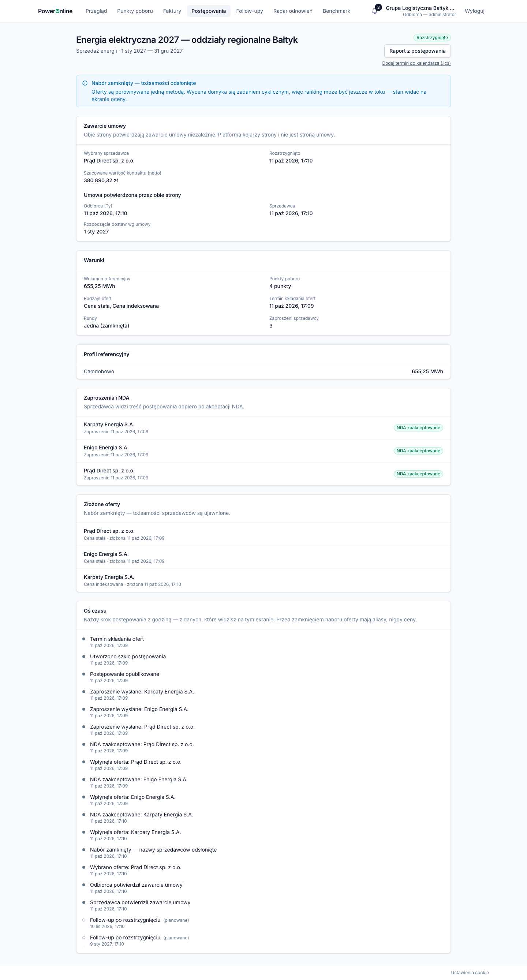527x980 pixels.
Task: Click the PowerOnline logo
Action: click(55, 11)
